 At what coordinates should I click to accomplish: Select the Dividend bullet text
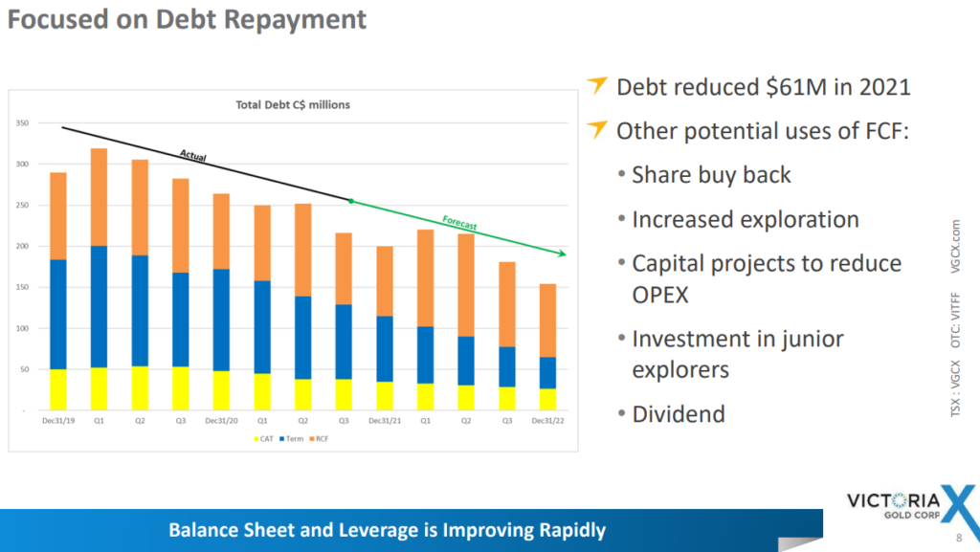(679, 414)
